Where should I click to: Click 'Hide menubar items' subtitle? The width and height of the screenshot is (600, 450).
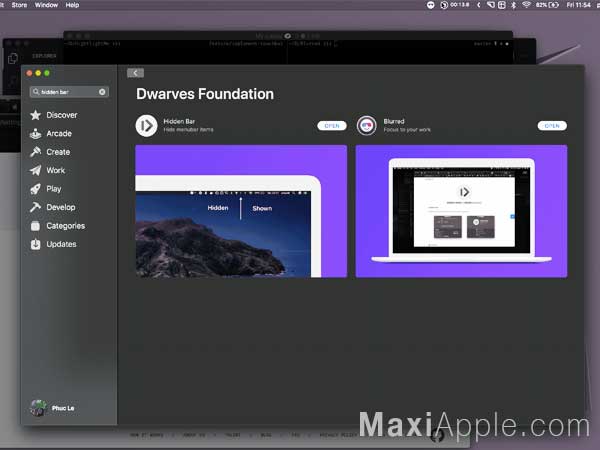click(188, 130)
